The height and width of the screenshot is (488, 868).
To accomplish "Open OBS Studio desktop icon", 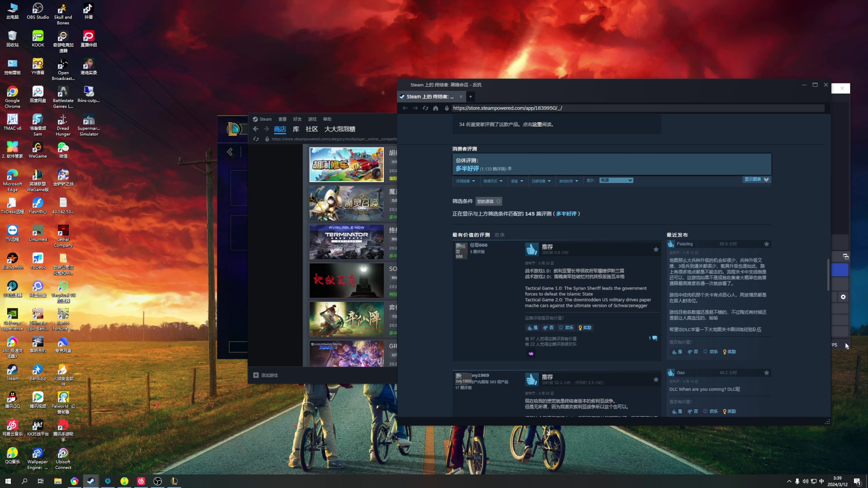I will pos(38,11).
